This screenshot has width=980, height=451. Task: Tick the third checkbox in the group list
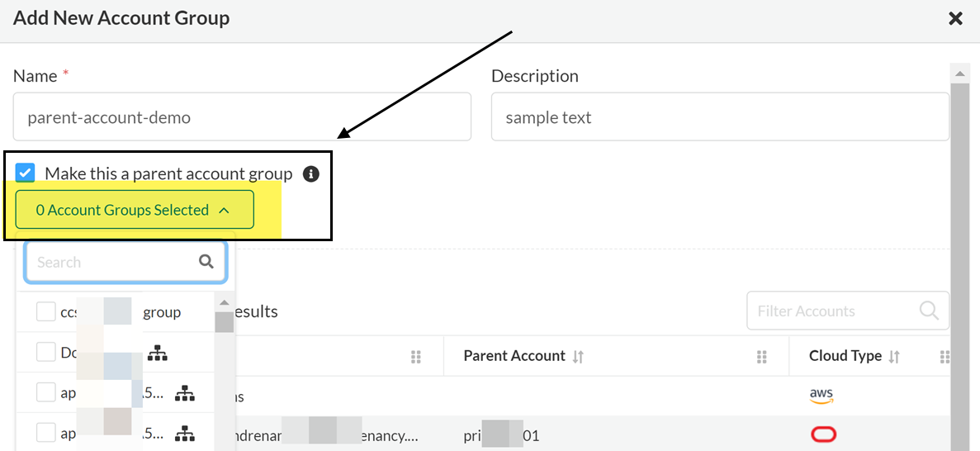pyautogui.click(x=46, y=392)
